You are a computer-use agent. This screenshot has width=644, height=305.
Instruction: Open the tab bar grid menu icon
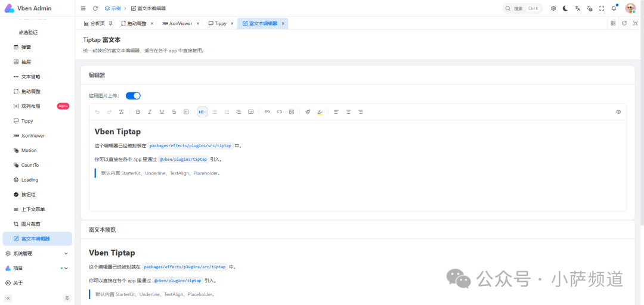point(613,23)
